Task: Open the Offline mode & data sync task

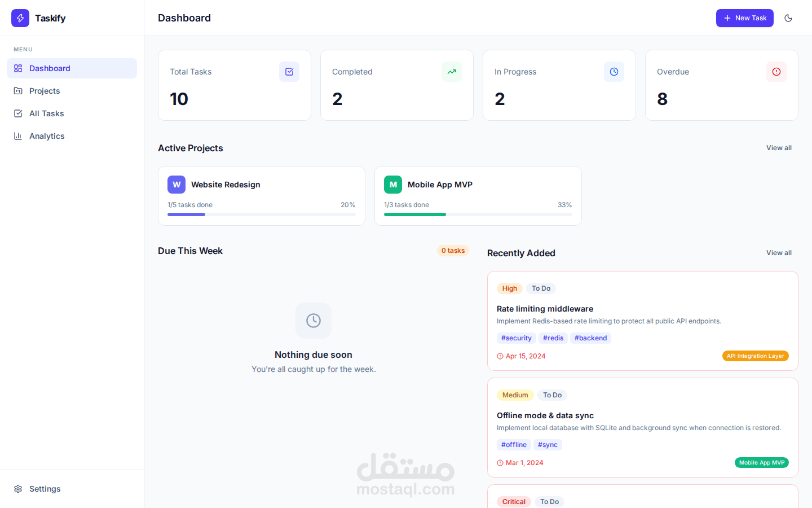Action: 545,415
